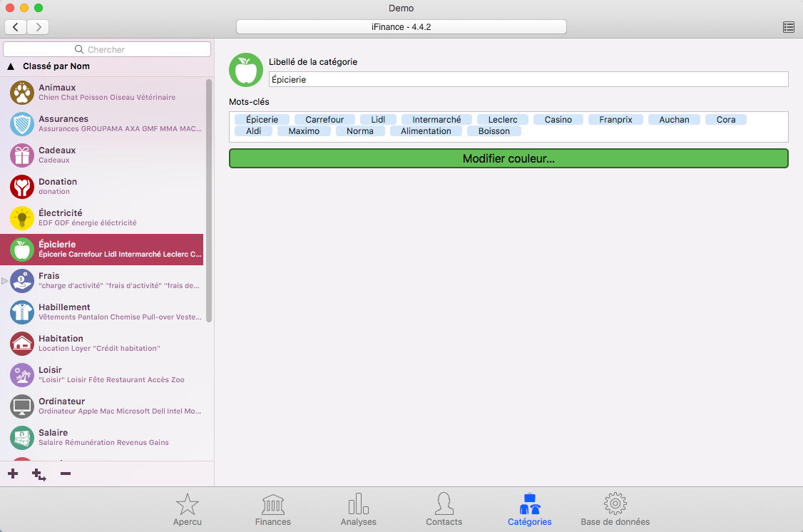The width and height of the screenshot is (803, 532).
Task: Add a subcategory with the plus-arrow button
Action: (x=39, y=475)
